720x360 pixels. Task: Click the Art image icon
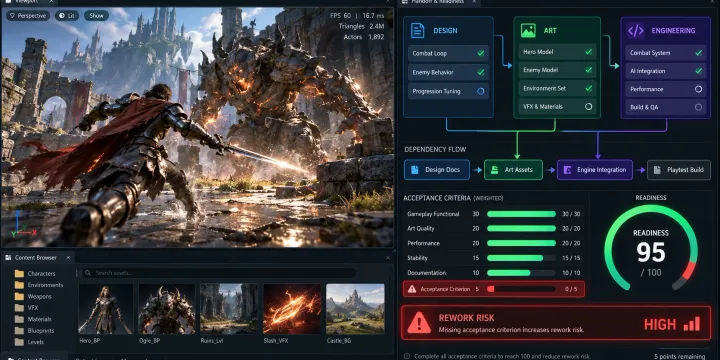point(528,31)
